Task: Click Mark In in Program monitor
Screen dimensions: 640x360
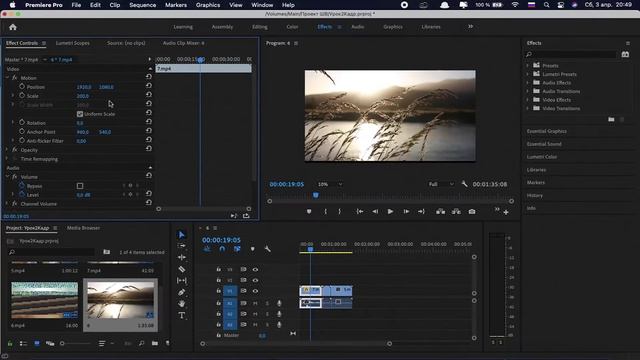Action: click(325, 211)
